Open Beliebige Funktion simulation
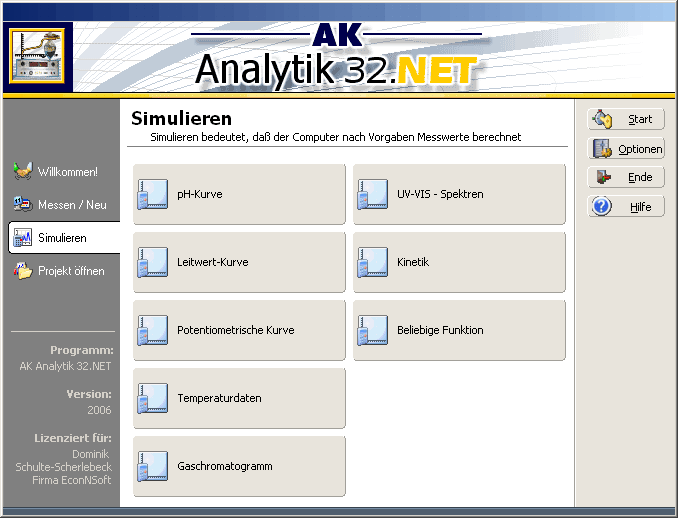This screenshot has height=518, width=678. 459,330
